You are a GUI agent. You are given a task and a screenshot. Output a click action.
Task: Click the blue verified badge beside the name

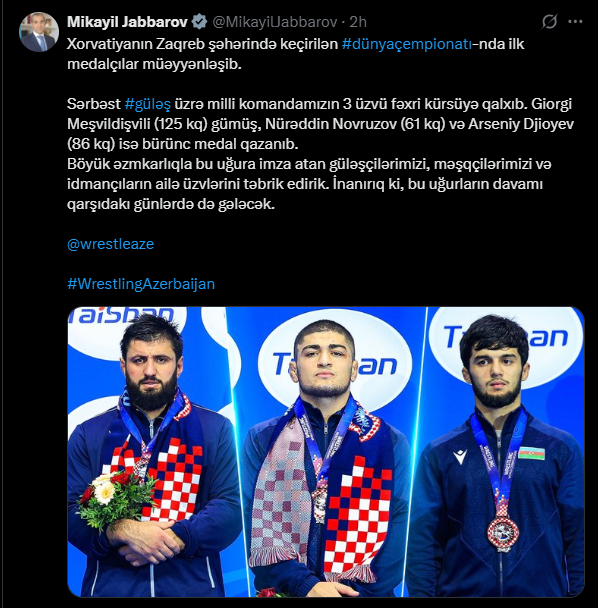pyautogui.click(x=200, y=22)
